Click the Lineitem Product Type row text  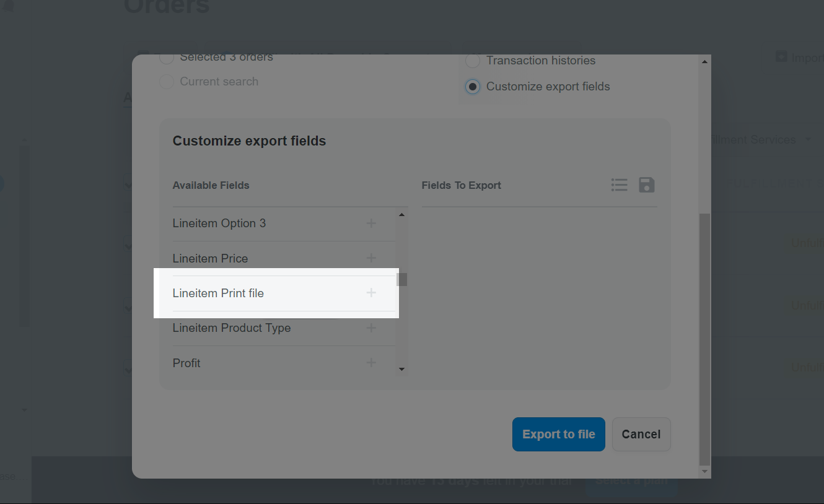pos(232,328)
